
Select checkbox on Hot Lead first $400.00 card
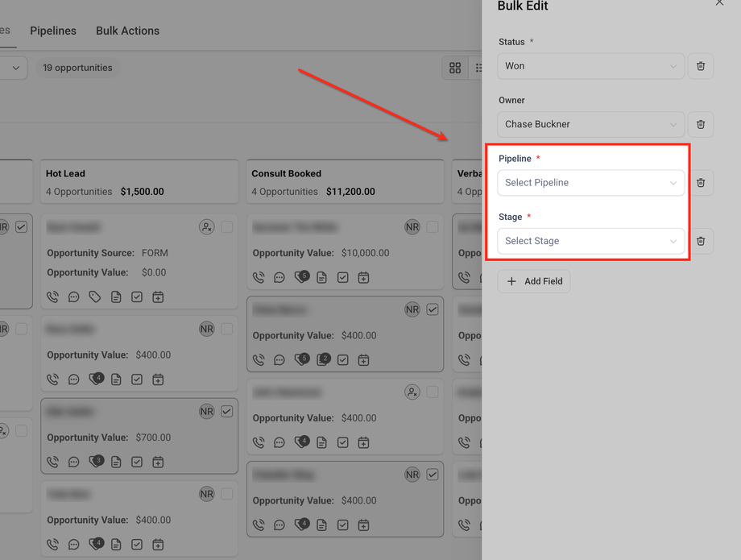click(x=227, y=329)
